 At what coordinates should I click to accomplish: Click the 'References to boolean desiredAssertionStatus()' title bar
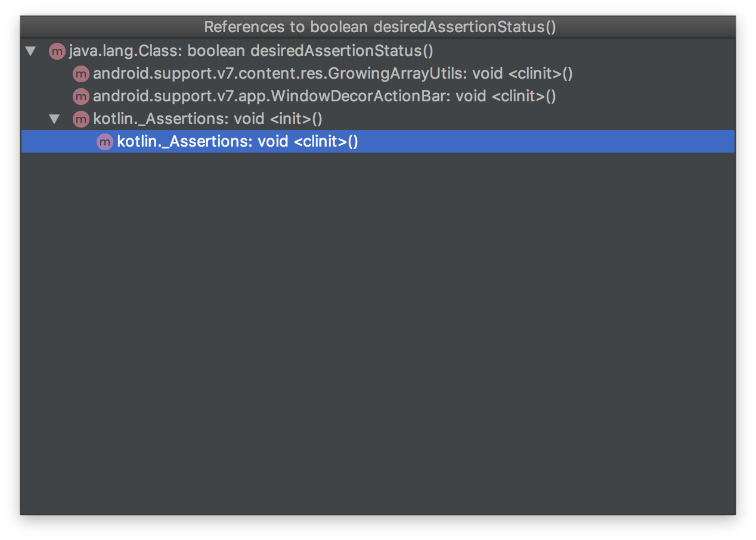(378, 27)
